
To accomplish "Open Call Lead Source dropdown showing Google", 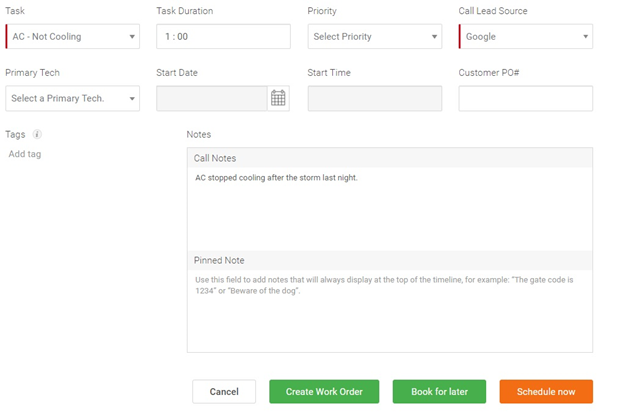I will (x=525, y=37).
